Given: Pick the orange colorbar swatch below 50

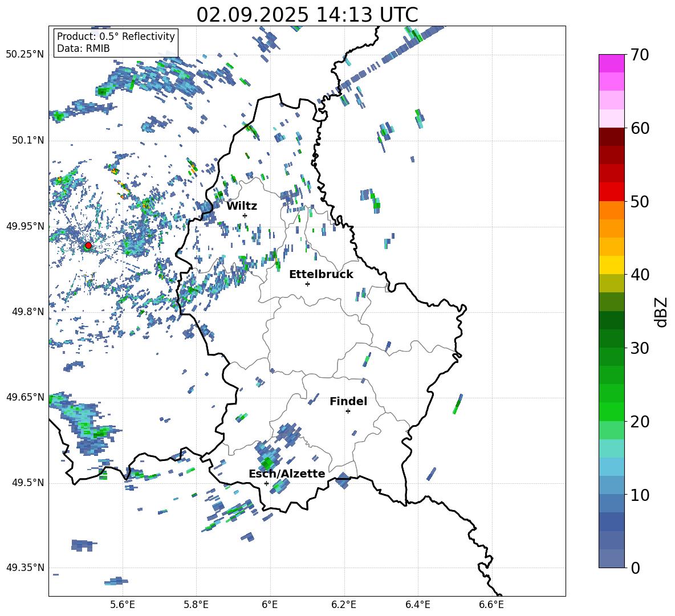Looking at the screenshot, I should pyautogui.click(x=611, y=210).
